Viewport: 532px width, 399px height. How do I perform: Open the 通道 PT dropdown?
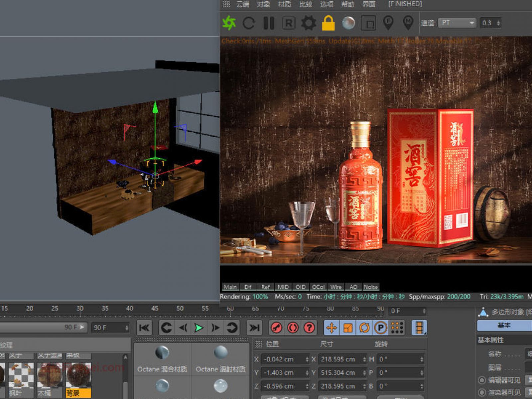(x=457, y=23)
